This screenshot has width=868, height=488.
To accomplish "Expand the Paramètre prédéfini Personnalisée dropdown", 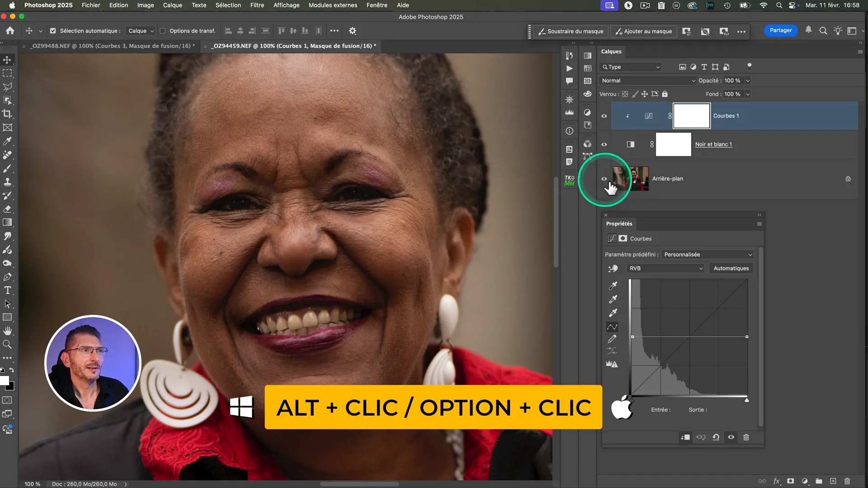I will pyautogui.click(x=707, y=255).
